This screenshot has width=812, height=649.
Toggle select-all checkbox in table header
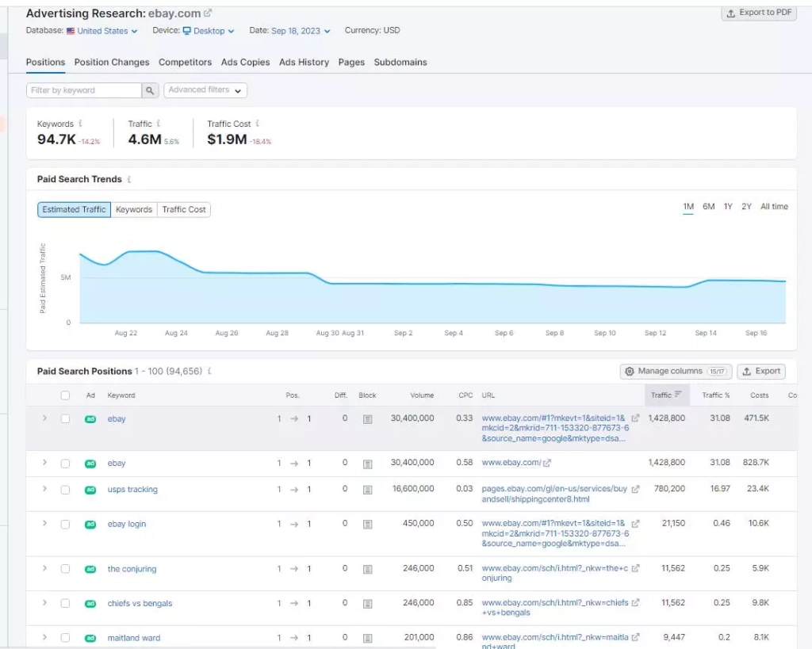tap(65, 395)
